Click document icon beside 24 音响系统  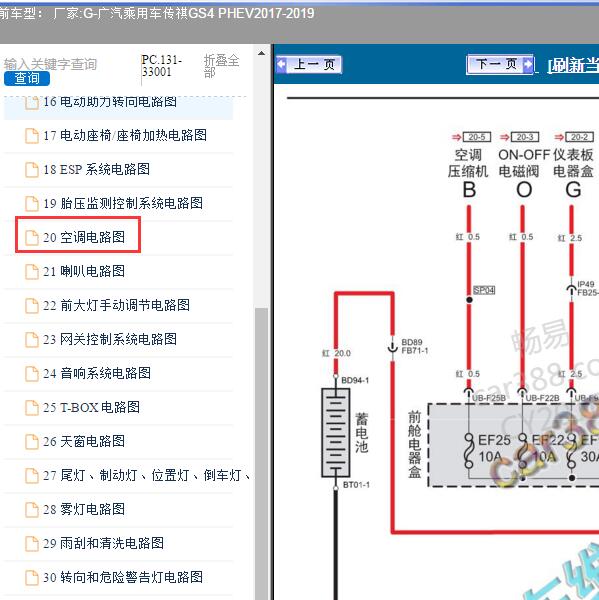[x=32, y=374]
